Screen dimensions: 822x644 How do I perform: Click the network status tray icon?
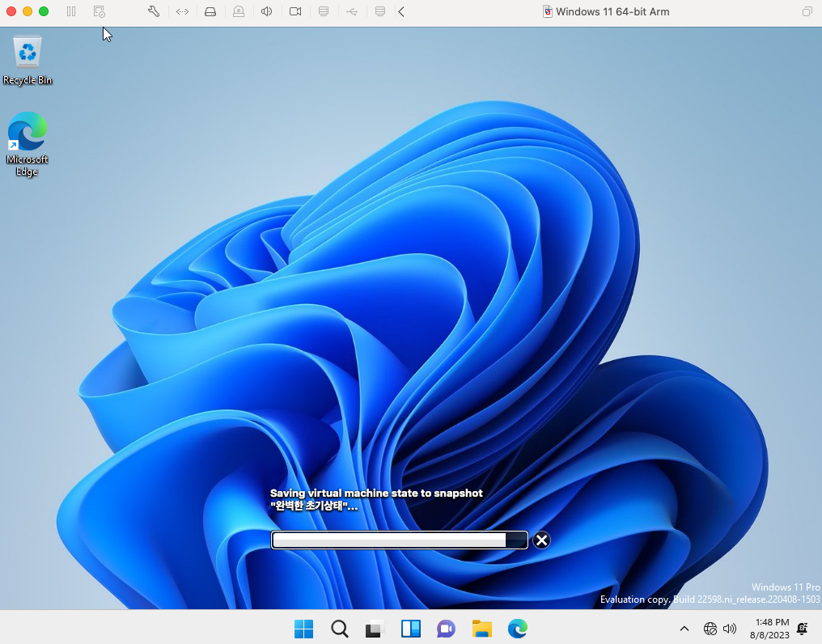click(710, 629)
